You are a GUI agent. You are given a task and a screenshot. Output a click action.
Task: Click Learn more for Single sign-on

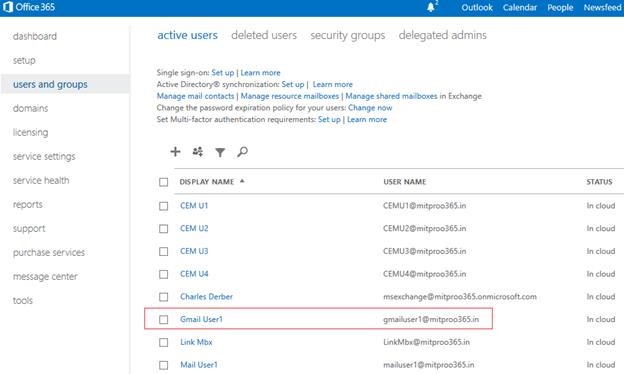260,73
